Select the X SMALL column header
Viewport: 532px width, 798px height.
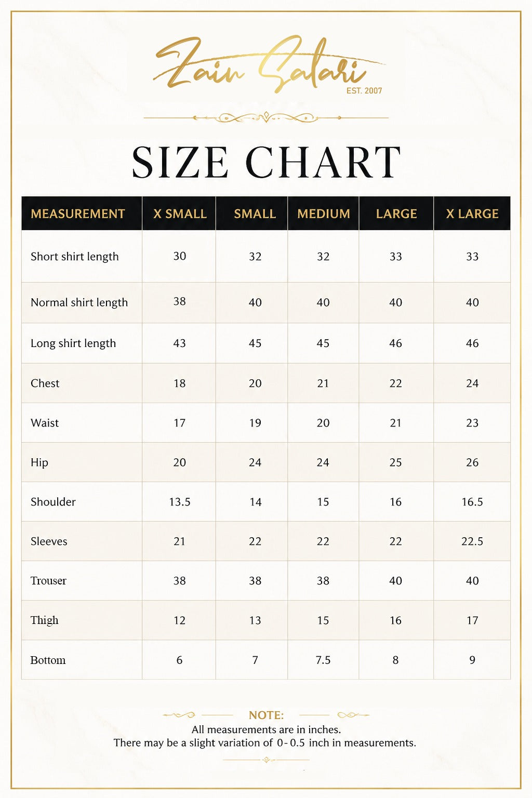(x=180, y=214)
